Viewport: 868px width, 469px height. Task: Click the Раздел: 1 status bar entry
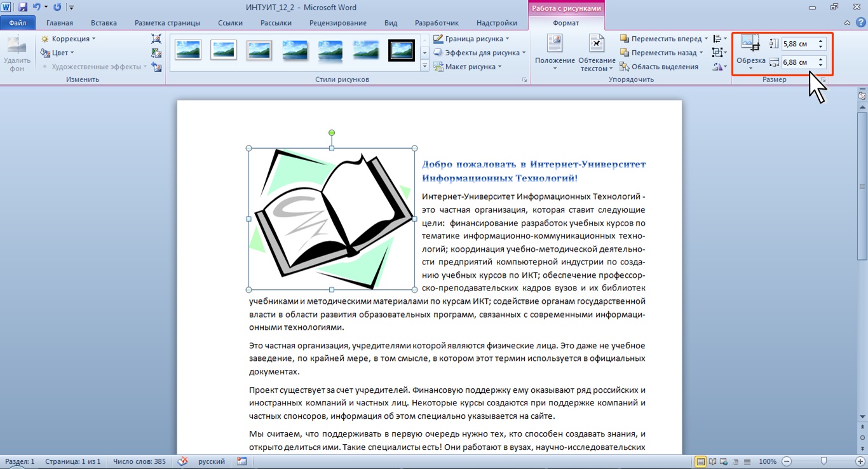(x=20, y=461)
